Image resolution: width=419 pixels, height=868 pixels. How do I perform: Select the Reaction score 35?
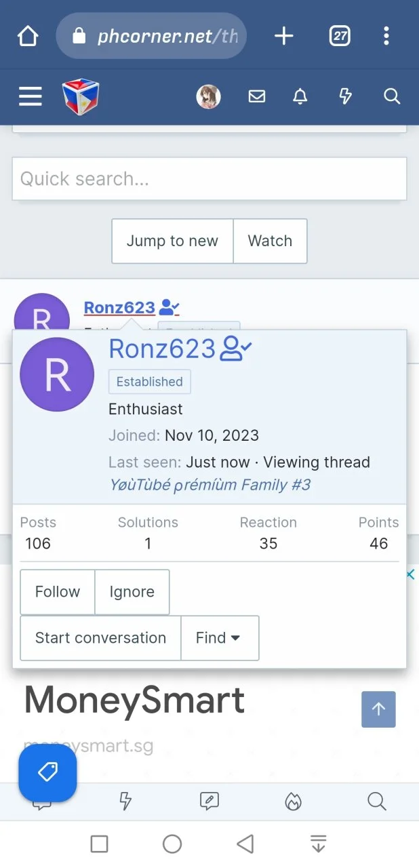pyautogui.click(x=268, y=544)
